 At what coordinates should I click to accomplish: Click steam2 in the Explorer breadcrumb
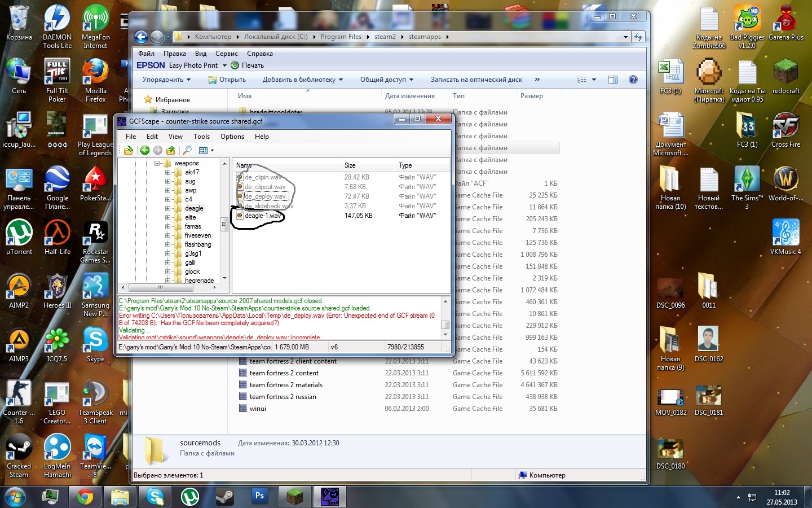pyautogui.click(x=385, y=37)
